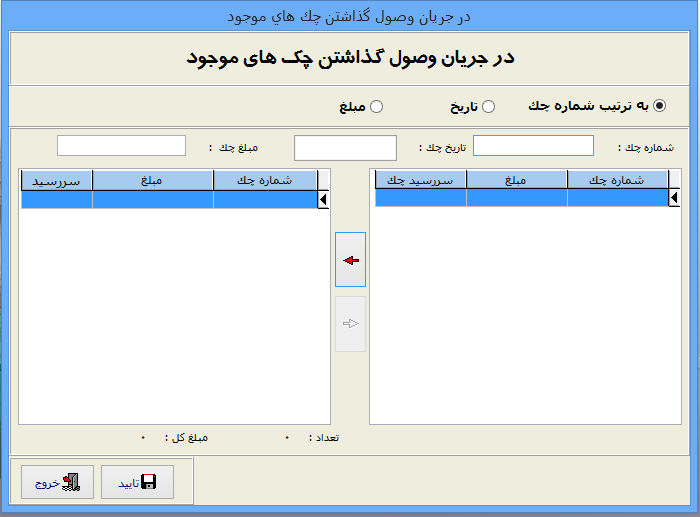The width and height of the screenshot is (700, 517).
Task: Click the grey right-arrow transfer button
Action: point(350,324)
